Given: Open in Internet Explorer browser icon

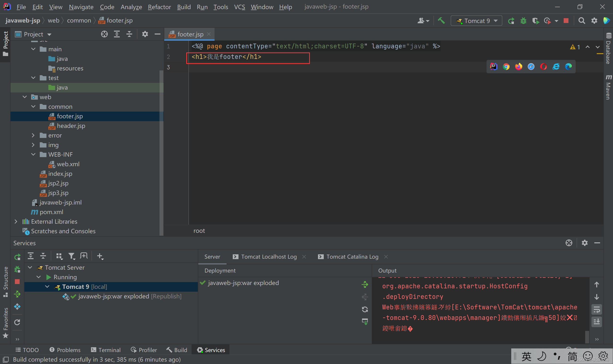Looking at the screenshot, I should point(556,67).
